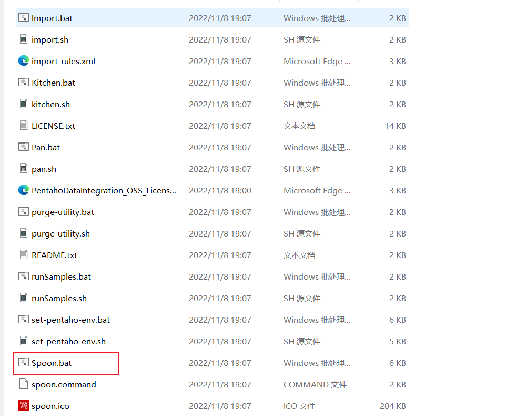This screenshot has height=420, width=526.
Task: Select the runSamples.sh file name
Action: (59, 299)
